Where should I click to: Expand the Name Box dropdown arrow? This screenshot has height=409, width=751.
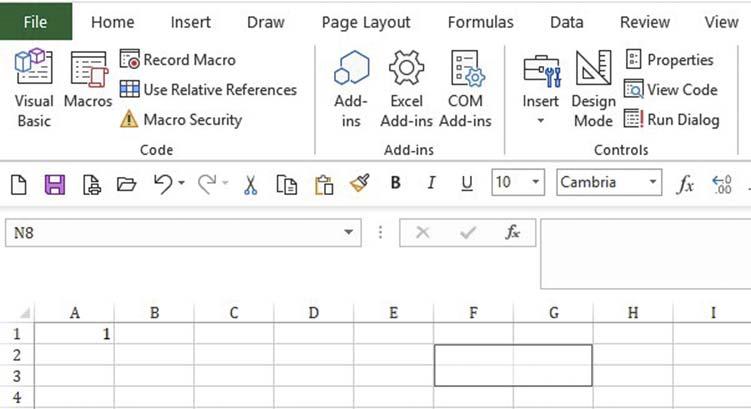click(348, 233)
